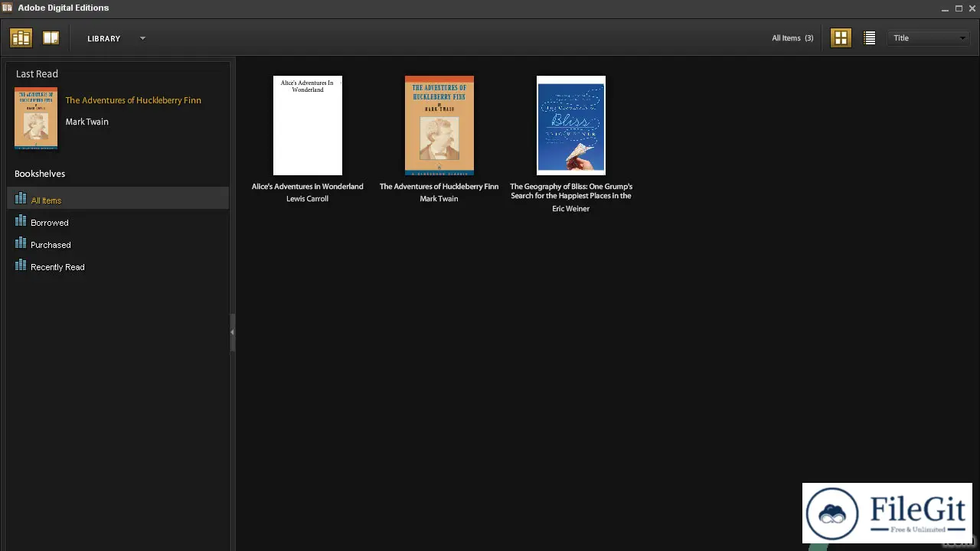Click Mark Twain under Last Read
The image size is (980, 551).
[87, 122]
